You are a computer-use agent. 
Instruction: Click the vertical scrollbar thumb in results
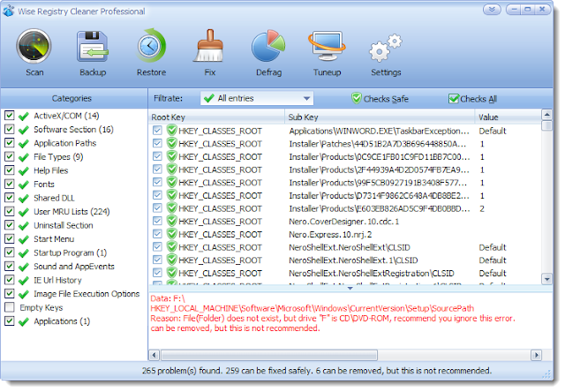point(546,125)
